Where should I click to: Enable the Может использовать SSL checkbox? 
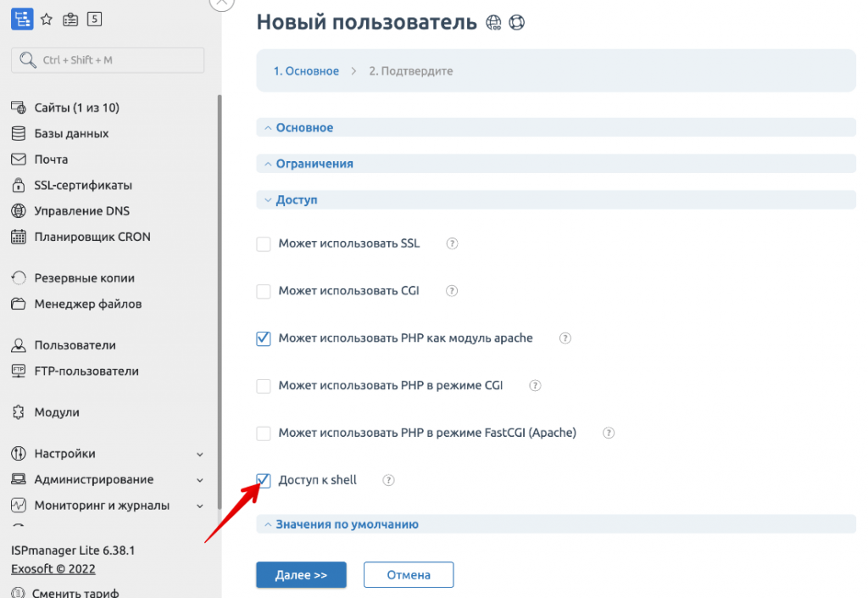263,243
